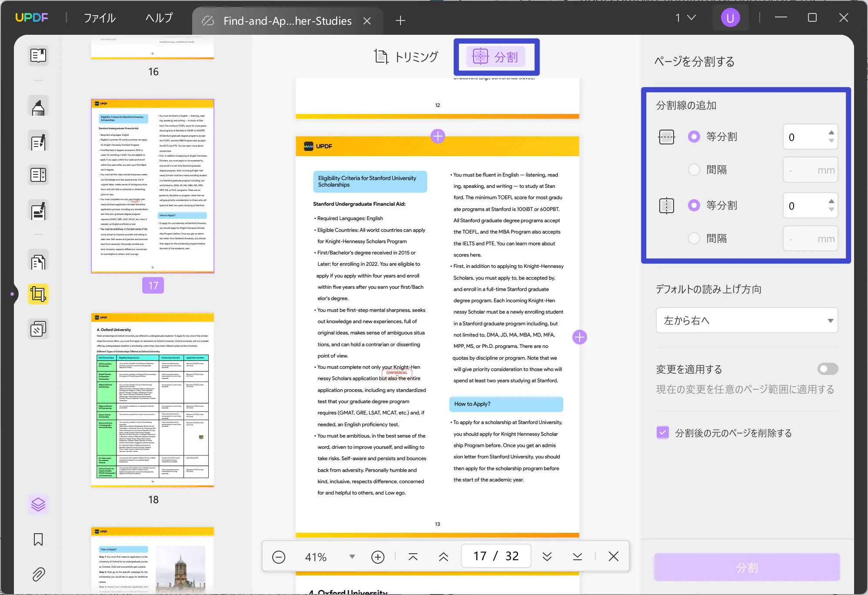Close the Find-and-Ap...her-Studies tab
Image resolution: width=868 pixels, height=595 pixels.
tap(367, 21)
